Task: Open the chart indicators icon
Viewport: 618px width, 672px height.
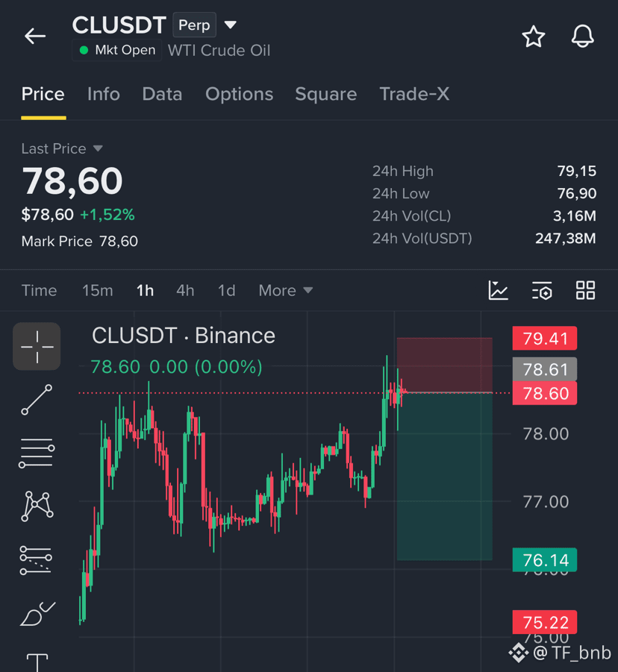Action: tap(499, 291)
